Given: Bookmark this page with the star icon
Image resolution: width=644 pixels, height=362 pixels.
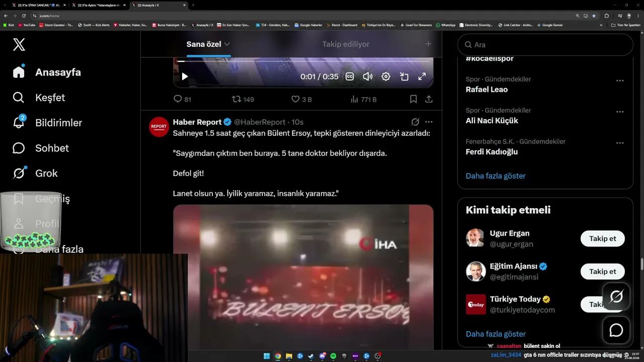Looking at the screenshot, I should coord(594,16).
